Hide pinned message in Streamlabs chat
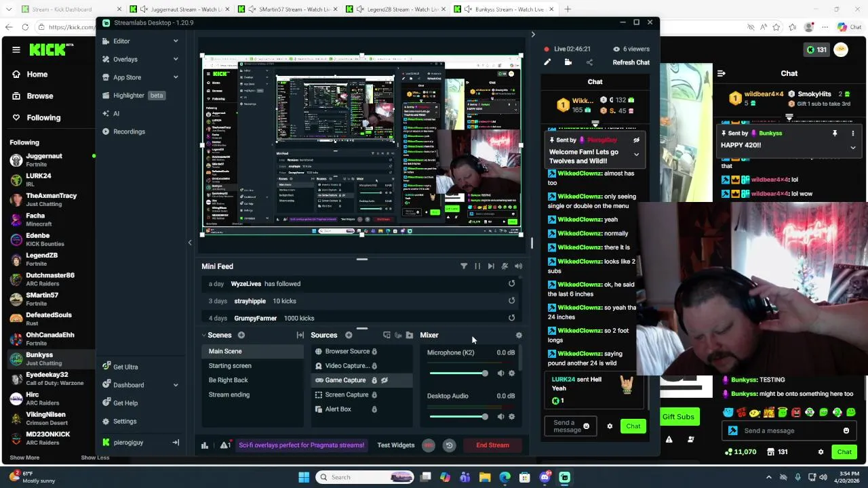The width and height of the screenshot is (868, 488). coord(636,140)
